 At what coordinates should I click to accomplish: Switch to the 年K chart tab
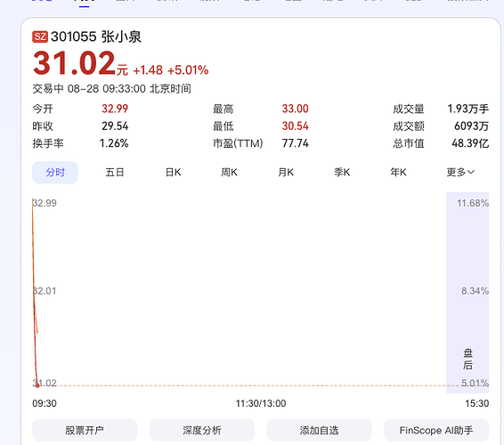(x=398, y=173)
